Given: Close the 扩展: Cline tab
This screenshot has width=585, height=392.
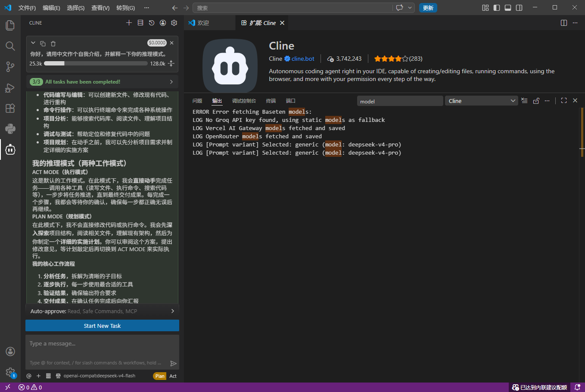Looking at the screenshot, I should point(282,23).
